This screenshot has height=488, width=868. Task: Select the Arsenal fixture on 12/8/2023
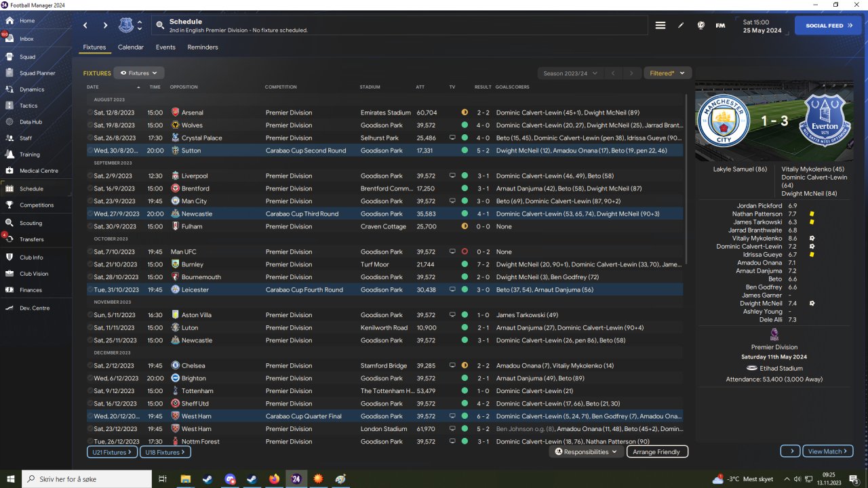(384, 113)
